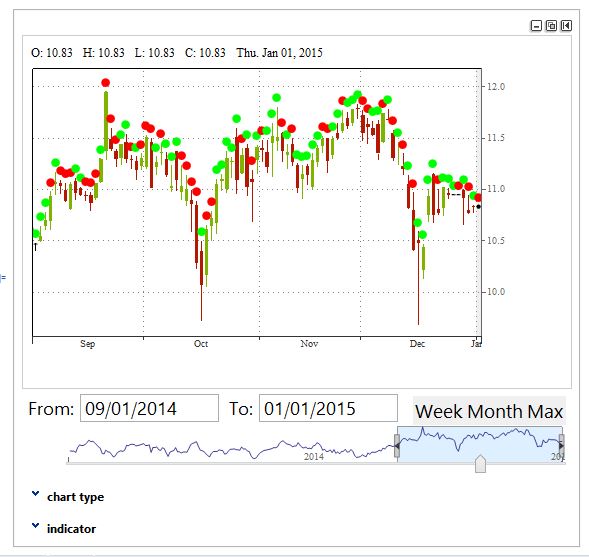
Task: Click the black dot at latest price
Action: [479, 207]
